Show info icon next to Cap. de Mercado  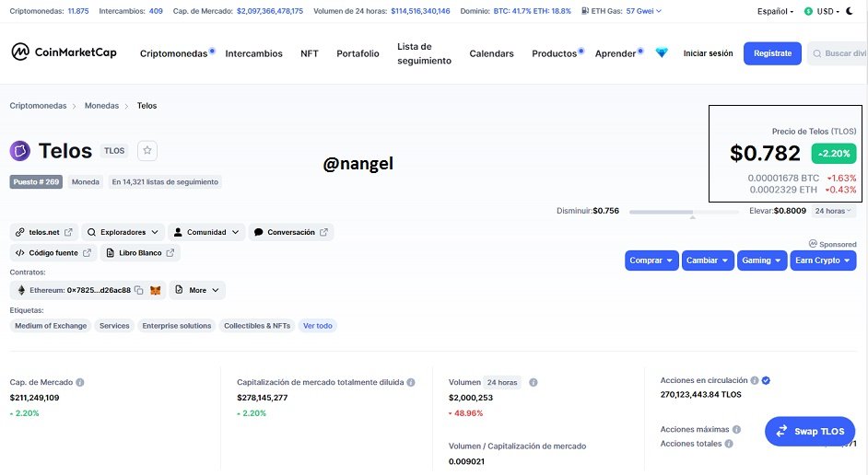coord(80,382)
